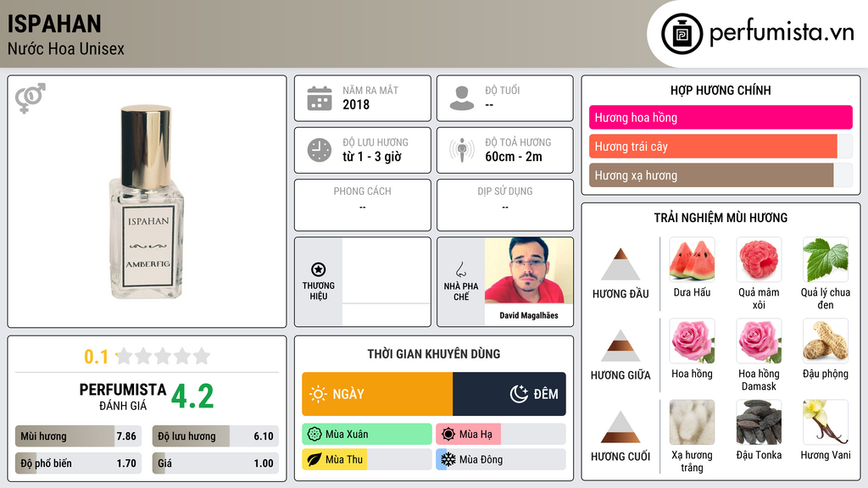The image size is (868, 488).
Task: Click the sillage icon beside Độ toả hương
Action: [x=462, y=150]
